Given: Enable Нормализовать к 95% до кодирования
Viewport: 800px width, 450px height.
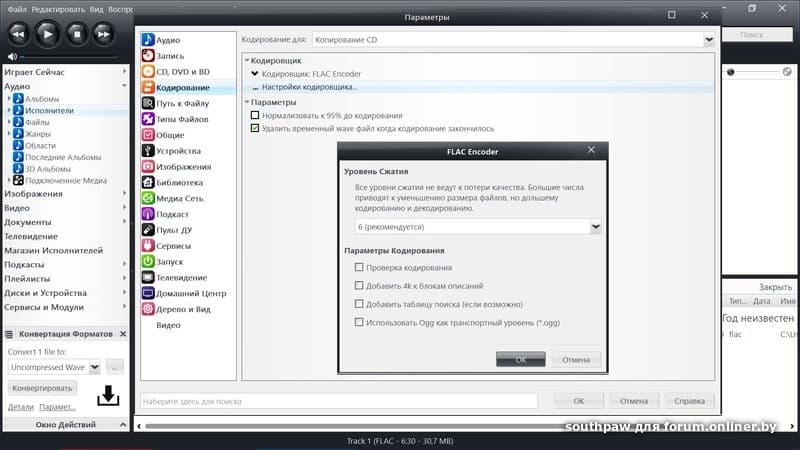Looking at the screenshot, I should pos(255,115).
